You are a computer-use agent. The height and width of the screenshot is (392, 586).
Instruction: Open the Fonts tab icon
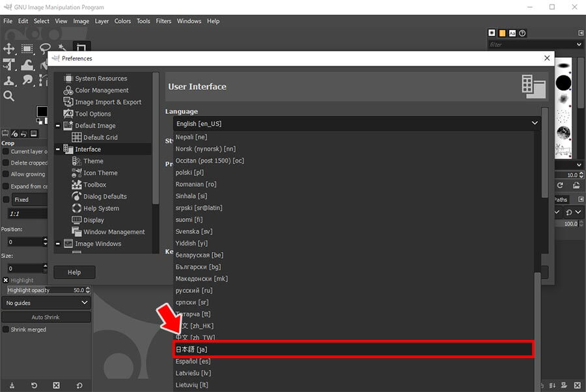click(x=512, y=33)
